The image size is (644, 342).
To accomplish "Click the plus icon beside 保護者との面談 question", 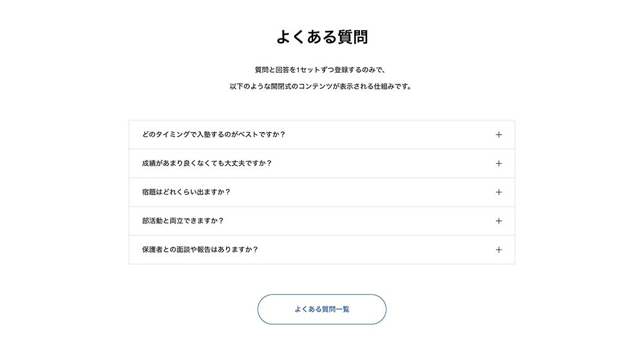I will click(x=498, y=250).
